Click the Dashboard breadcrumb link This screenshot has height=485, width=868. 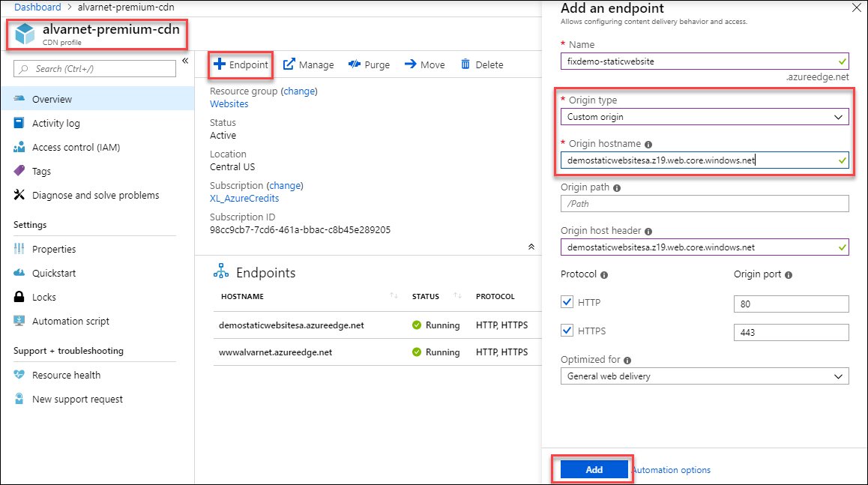coord(37,7)
